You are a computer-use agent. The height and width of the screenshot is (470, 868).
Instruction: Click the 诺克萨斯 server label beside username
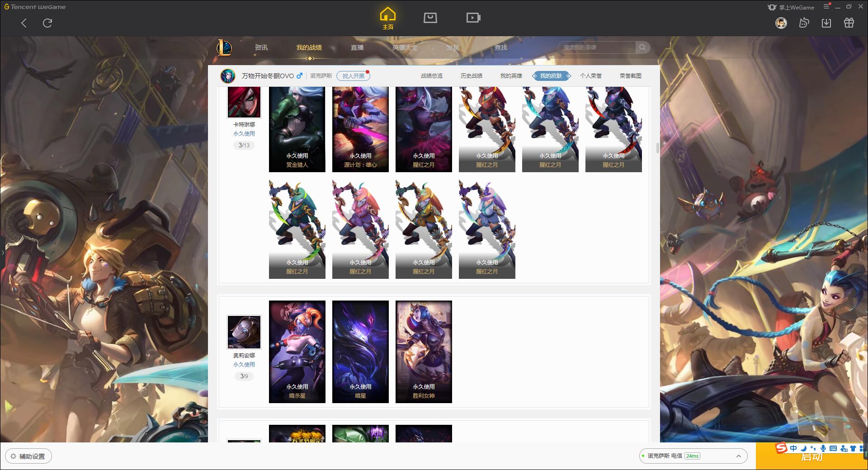(321, 76)
